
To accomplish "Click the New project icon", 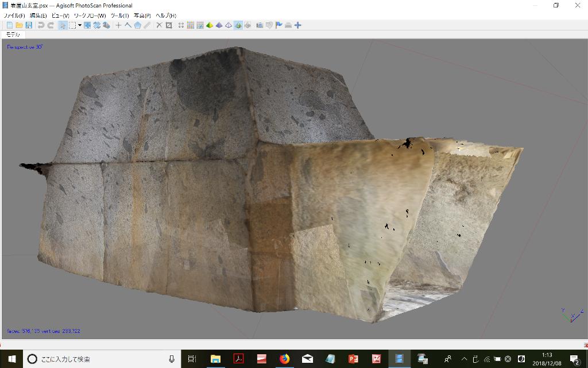I will pyautogui.click(x=9, y=25).
